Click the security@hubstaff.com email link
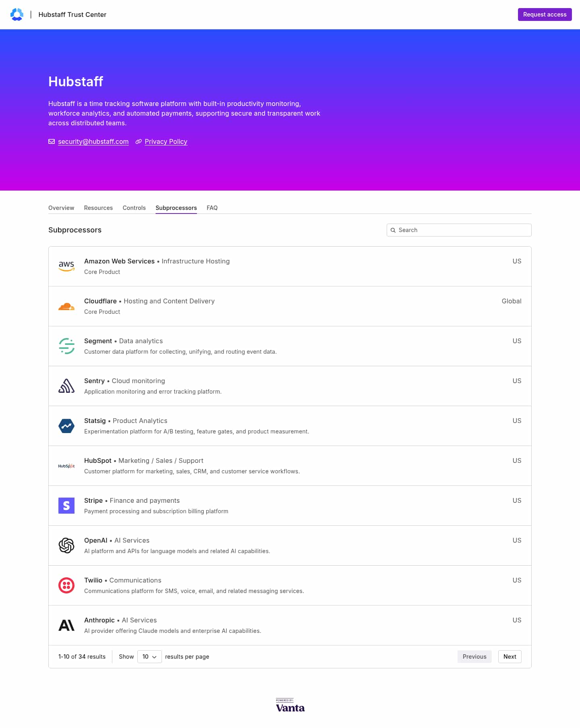Image resolution: width=580 pixels, height=728 pixels. tap(93, 141)
